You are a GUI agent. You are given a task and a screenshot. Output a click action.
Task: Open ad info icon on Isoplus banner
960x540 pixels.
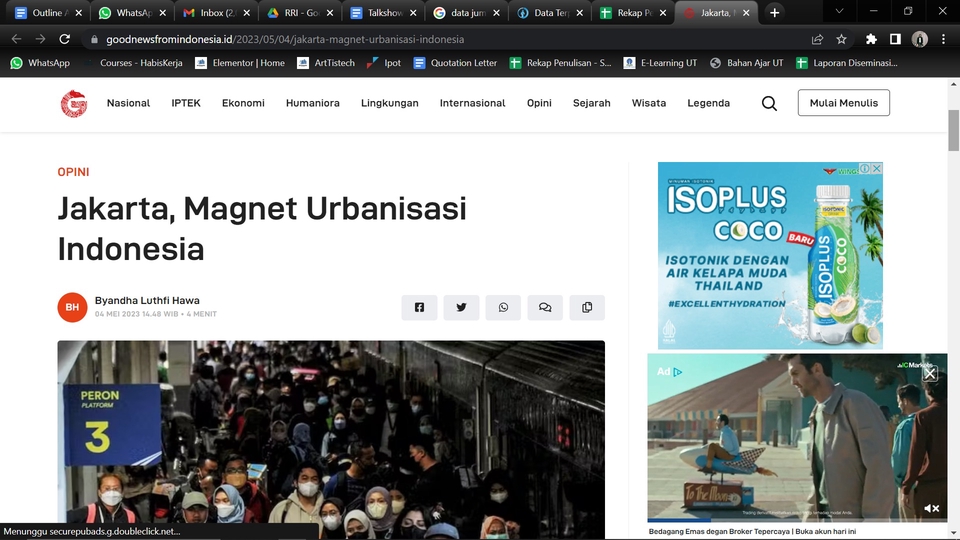864,168
